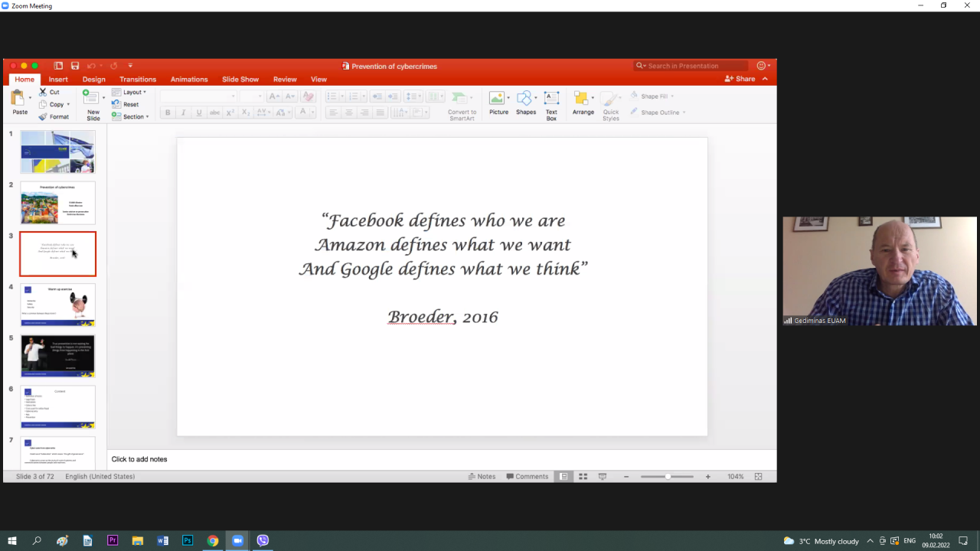Fit slide to window icon
This screenshot has height=551, width=980.
tap(758, 476)
